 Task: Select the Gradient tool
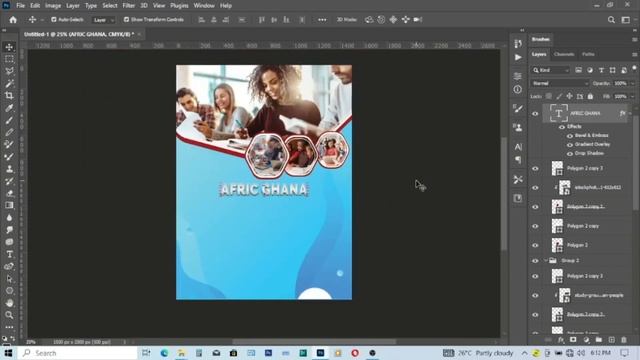click(9, 205)
